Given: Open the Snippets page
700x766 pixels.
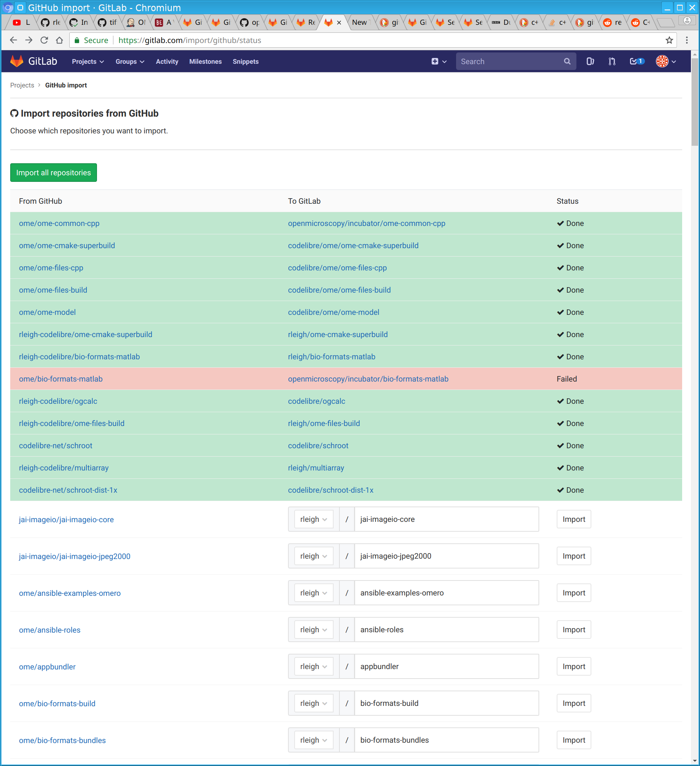Looking at the screenshot, I should [246, 62].
